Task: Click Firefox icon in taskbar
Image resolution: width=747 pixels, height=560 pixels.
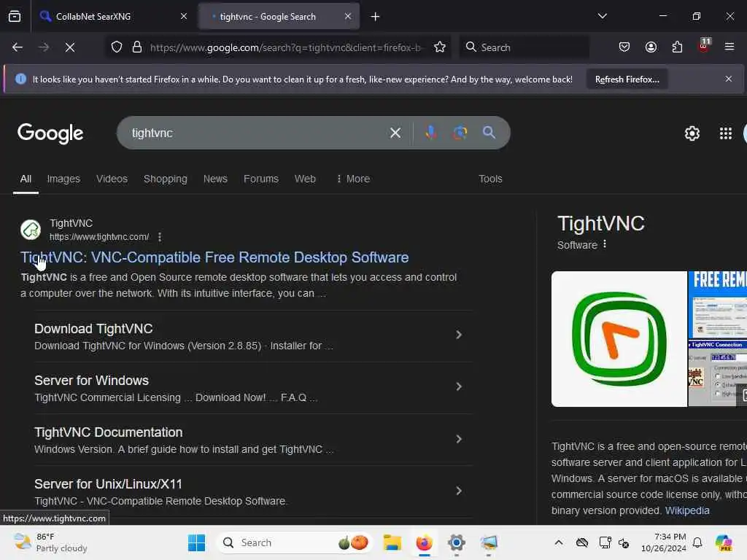Action: click(x=424, y=542)
